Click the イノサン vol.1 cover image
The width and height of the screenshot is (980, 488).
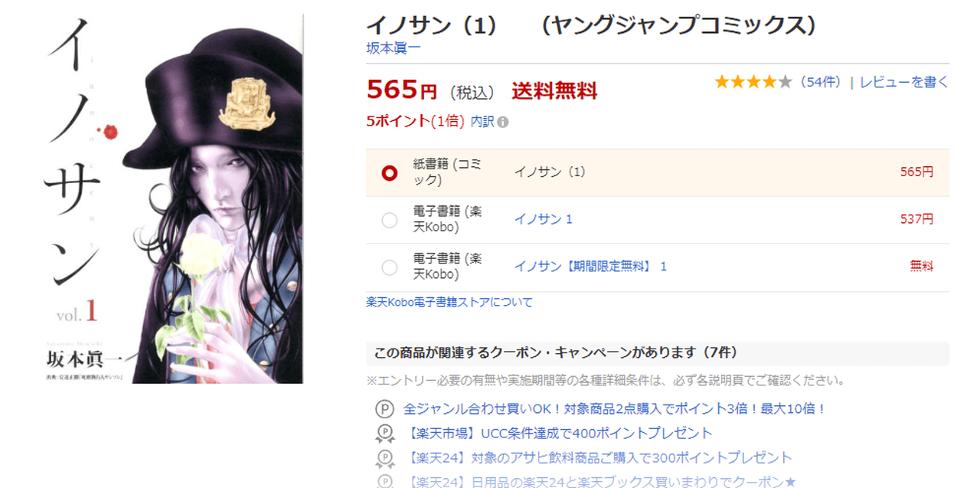pyautogui.click(x=173, y=199)
